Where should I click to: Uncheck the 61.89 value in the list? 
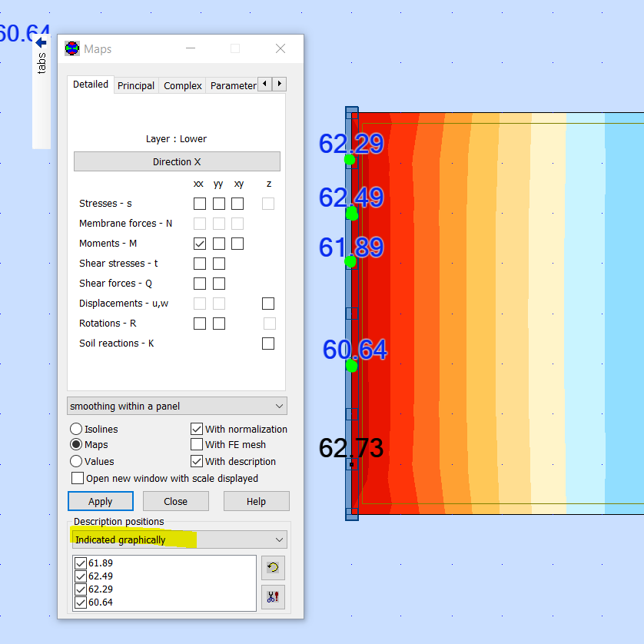tap(81, 563)
